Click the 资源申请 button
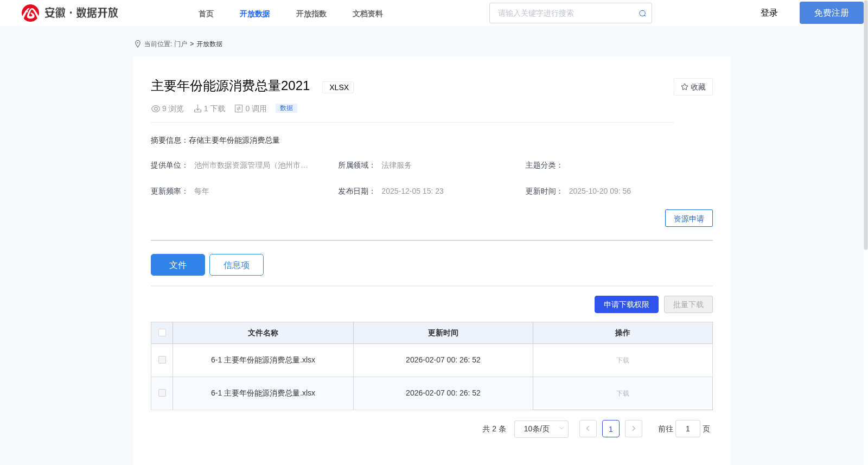The image size is (868, 465). click(x=689, y=218)
